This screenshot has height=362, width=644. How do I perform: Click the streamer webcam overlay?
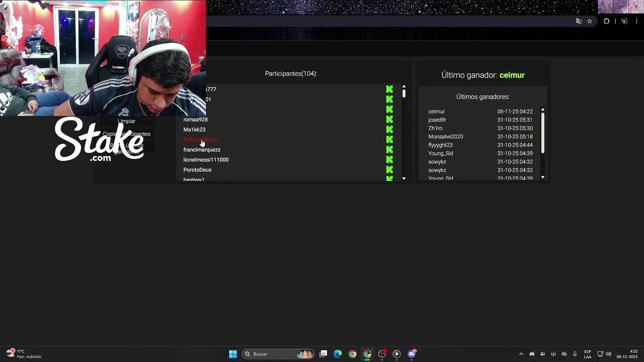coord(103,58)
